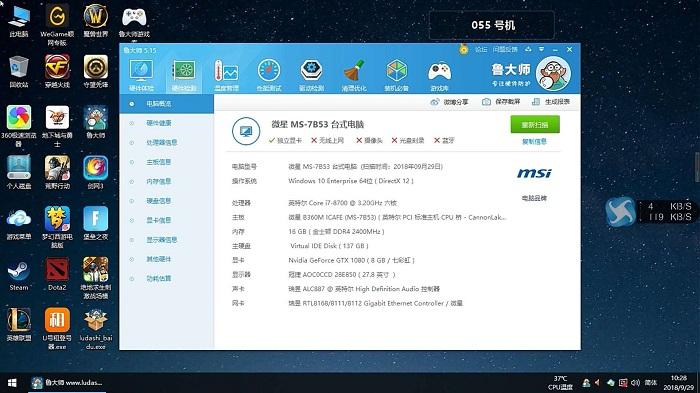Click the '16 GB DDR4 2400MHz' memory value
Viewport: 700px width, 393px height.
coord(336,231)
